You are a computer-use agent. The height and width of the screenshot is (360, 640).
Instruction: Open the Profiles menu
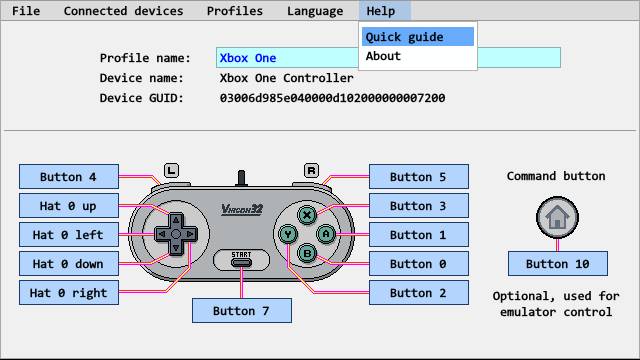235,11
